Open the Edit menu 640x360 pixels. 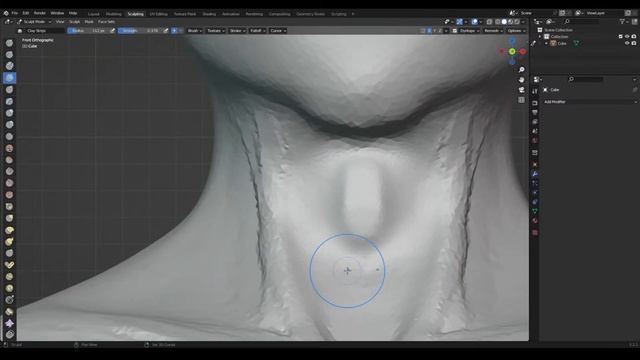click(26, 13)
